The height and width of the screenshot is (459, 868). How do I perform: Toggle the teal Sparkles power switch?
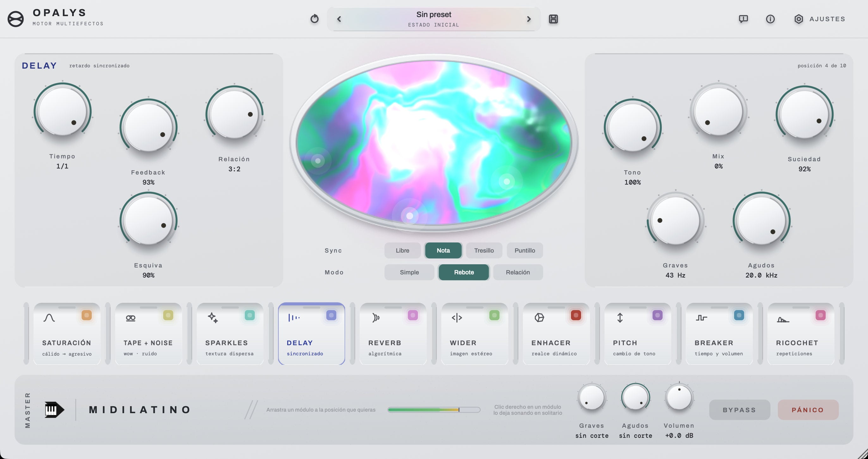pos(250,315)
